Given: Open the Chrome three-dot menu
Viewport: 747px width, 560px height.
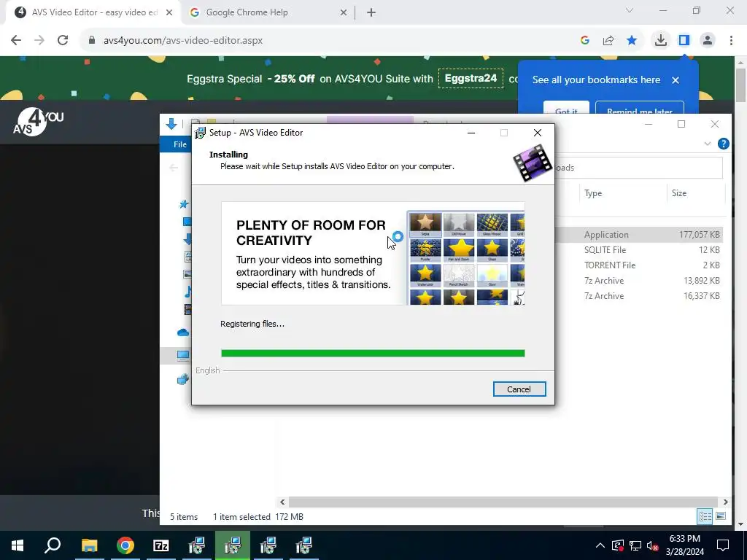Looking at the screenshot, I should [x=731, y=41].
